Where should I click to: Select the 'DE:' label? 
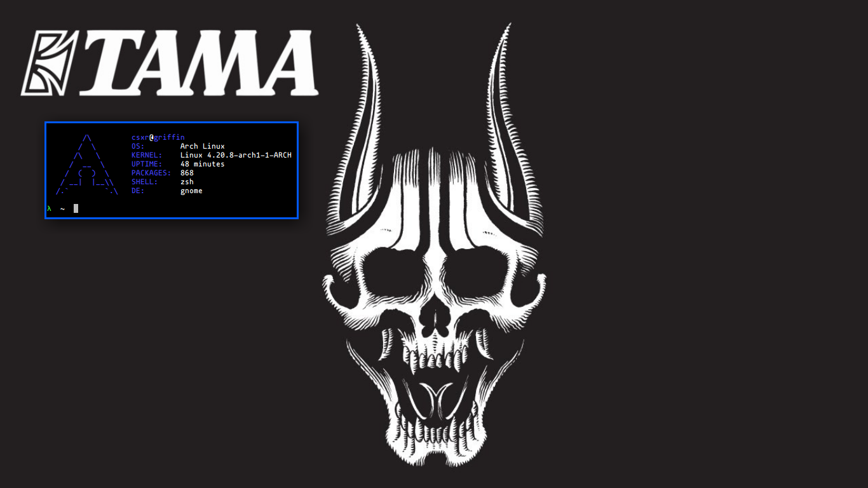pyautogui.click(x=138, y=191)
